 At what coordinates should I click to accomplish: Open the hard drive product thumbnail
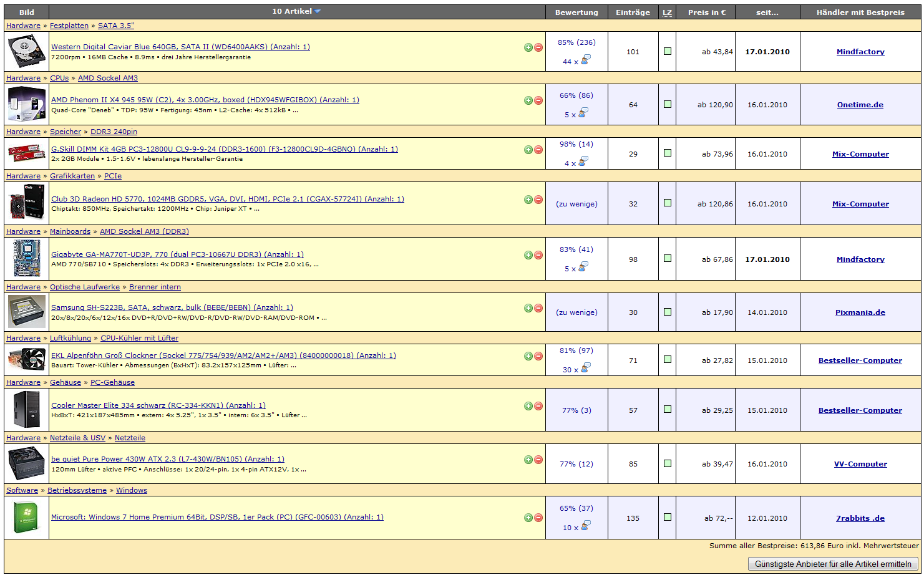[26, 51]
